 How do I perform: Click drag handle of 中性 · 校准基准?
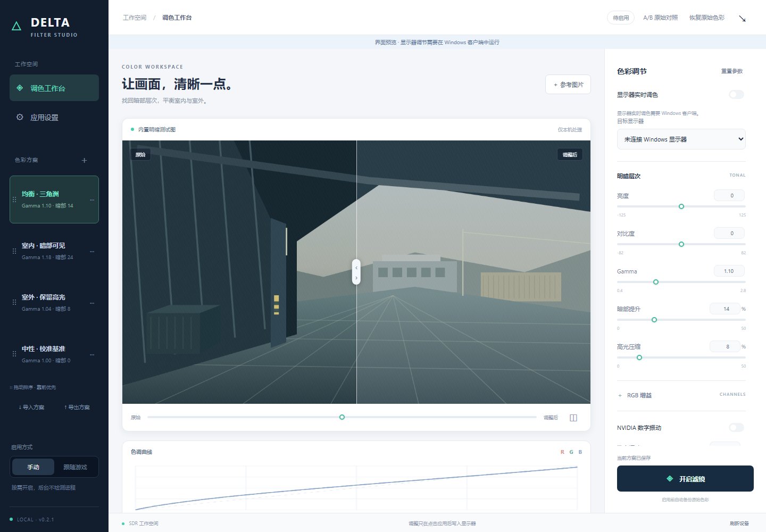click(x=14, y=354)
